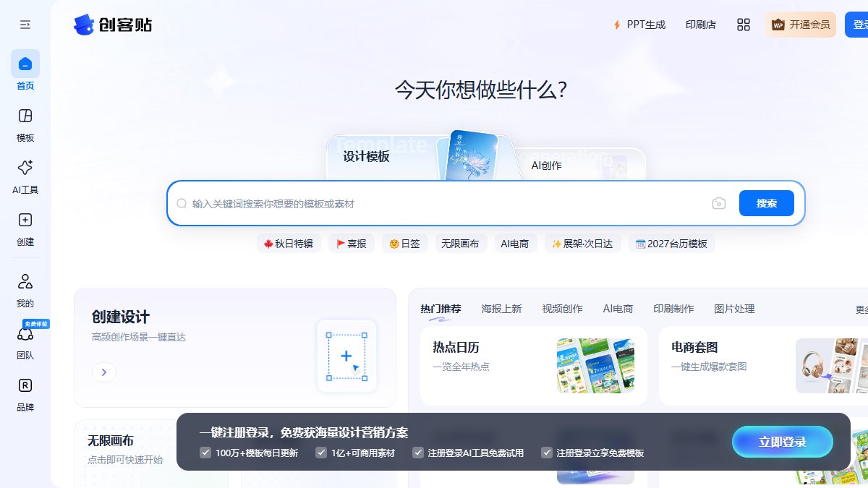
Task: Switch to the 印刷制作 tab
Action: coord(673,309)
